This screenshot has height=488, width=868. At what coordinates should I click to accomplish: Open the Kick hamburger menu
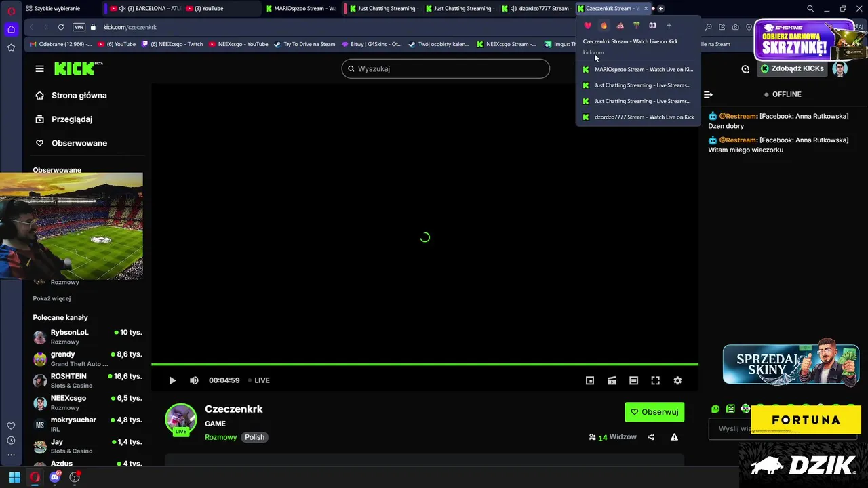(39, 68)
